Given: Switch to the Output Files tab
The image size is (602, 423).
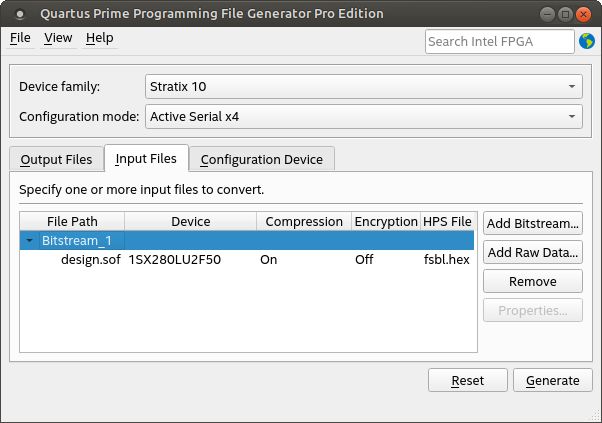Looking at the screenshot, I should pos(56,160).
